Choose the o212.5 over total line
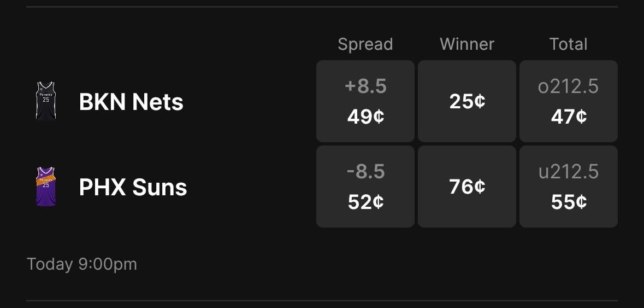 click(568, 86)
